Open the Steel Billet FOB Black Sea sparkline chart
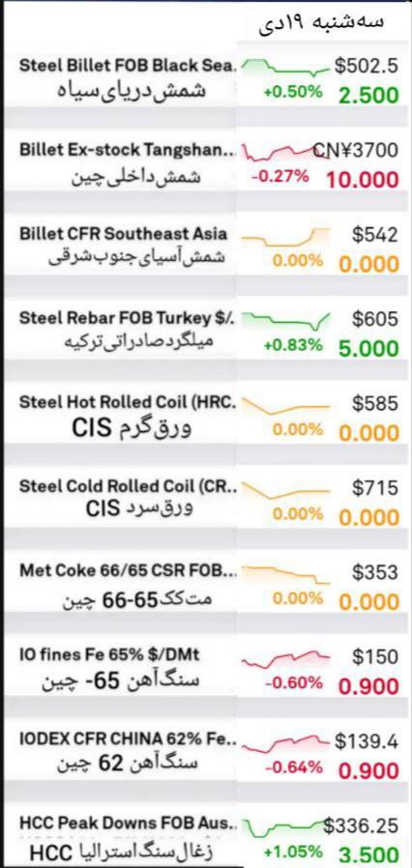Screen dimensions: 412x868 coord(286,68)
